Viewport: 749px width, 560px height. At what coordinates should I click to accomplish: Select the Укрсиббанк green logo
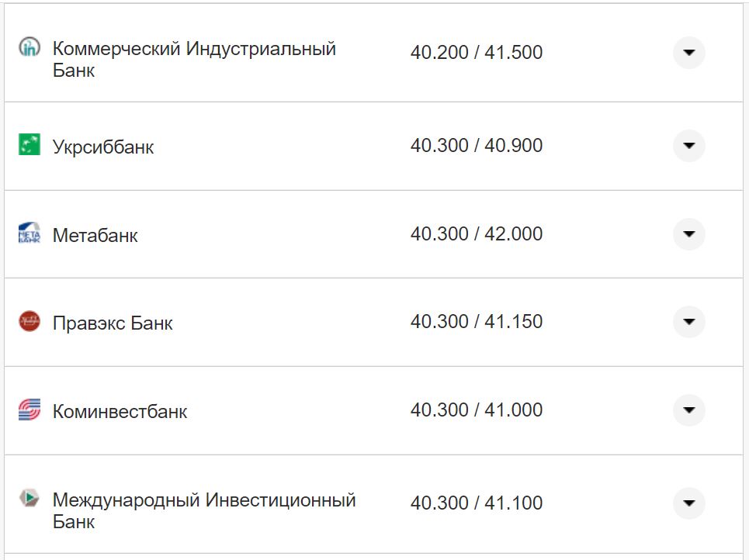click(x=29, y=145)
